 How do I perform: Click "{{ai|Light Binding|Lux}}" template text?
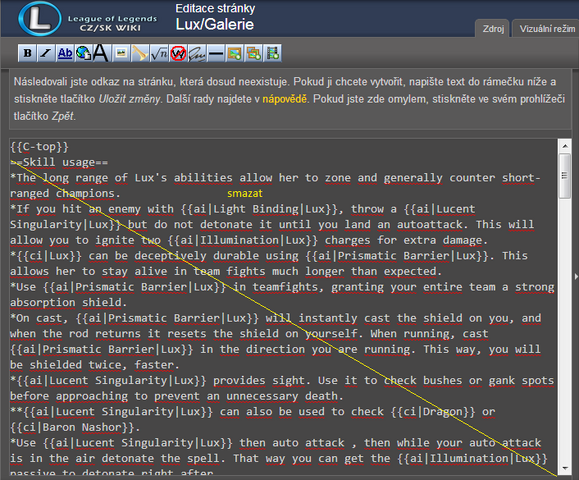(x=259, y=209)
